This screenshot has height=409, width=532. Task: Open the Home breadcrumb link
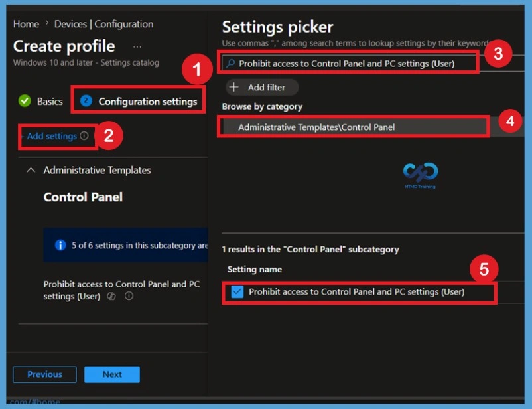(26, 24)
